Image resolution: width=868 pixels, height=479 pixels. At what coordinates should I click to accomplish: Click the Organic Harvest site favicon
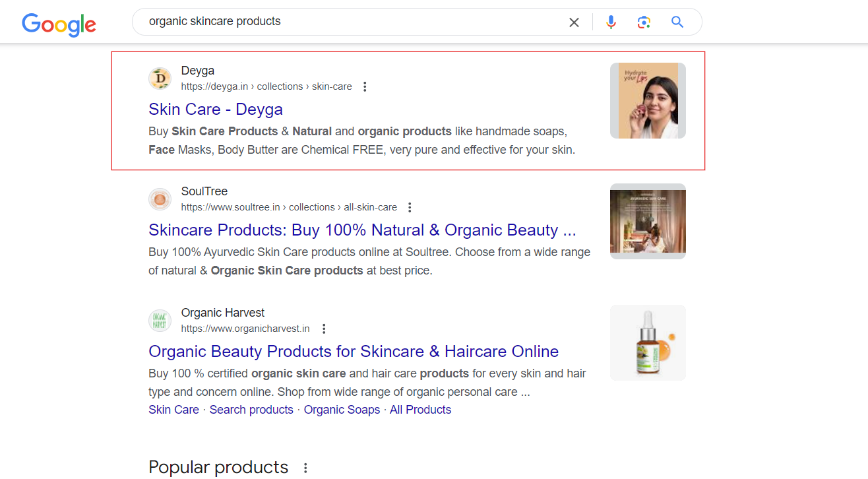coord(160,320)
